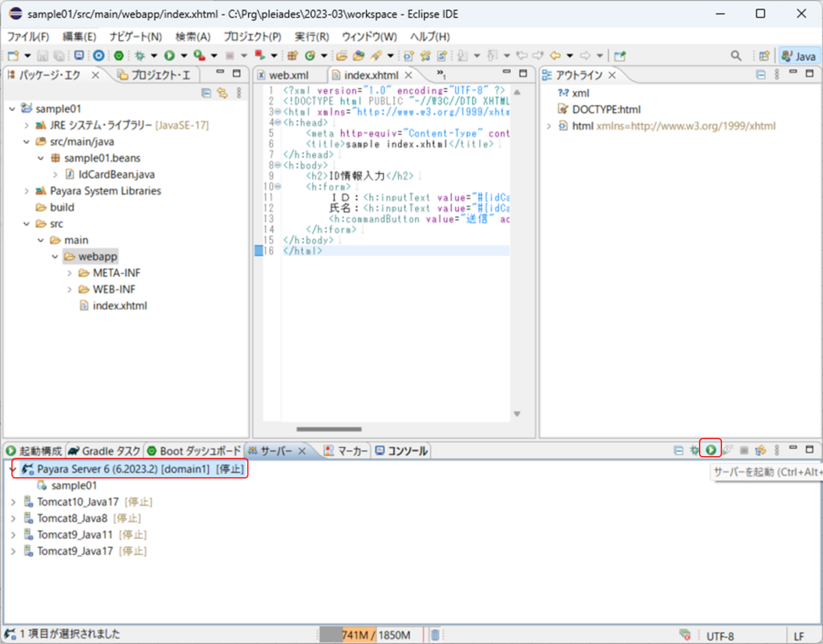Image resolution: width=823 pixels, height=644 pixels.
Task: Expand the META-INF folder
Action: tap(69, 273)
